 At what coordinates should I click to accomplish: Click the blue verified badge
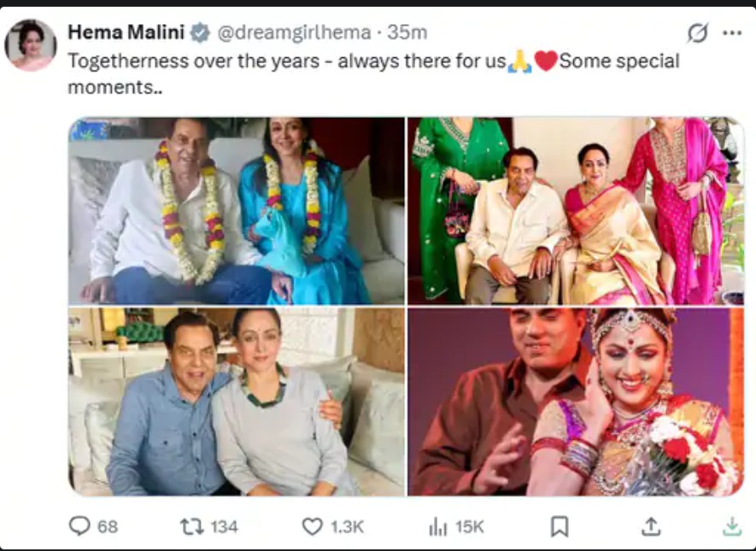[200, 32]
